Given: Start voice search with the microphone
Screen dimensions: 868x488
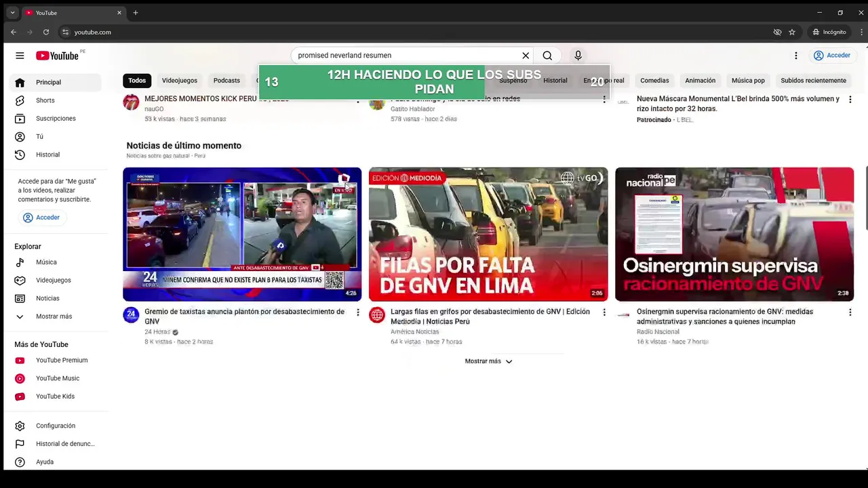Looking at the screenshot, I should point(578,56).
